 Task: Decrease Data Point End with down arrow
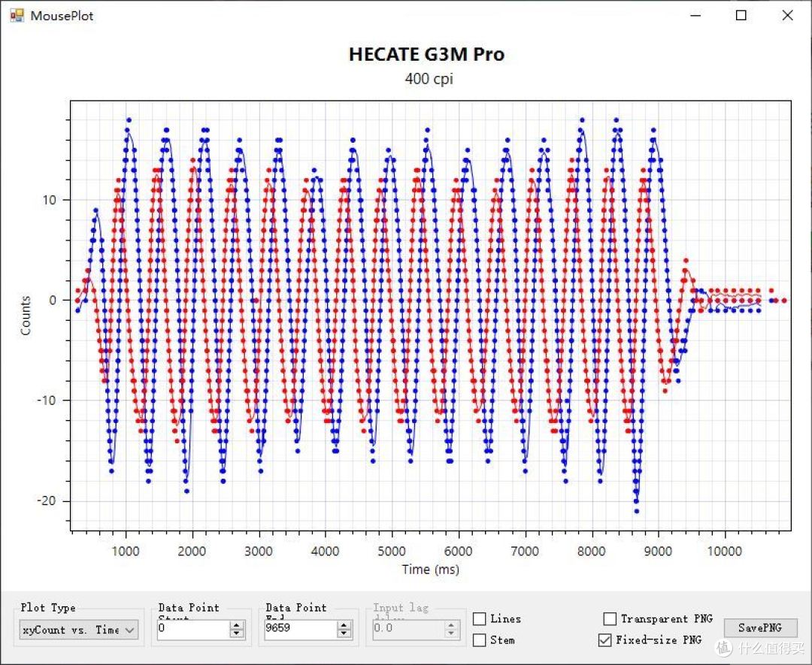click(x=344, y=633)
